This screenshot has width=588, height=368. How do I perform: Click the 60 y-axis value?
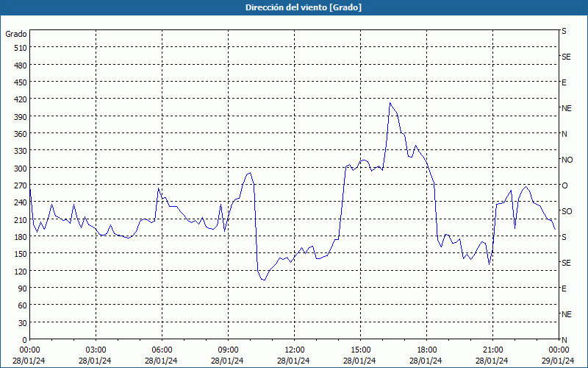pos(23,305)
